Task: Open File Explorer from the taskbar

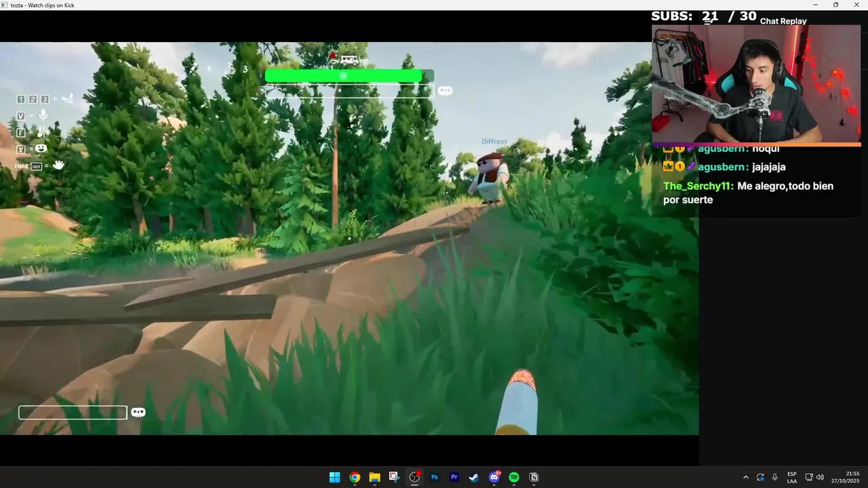Action: [x=374, y=477]
